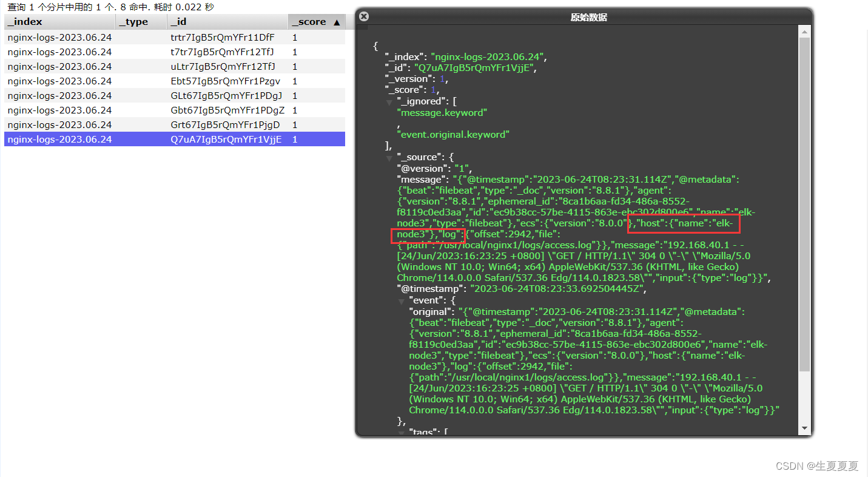
Task: Collapse the "_source" object node
Action: tap(389, 158)
